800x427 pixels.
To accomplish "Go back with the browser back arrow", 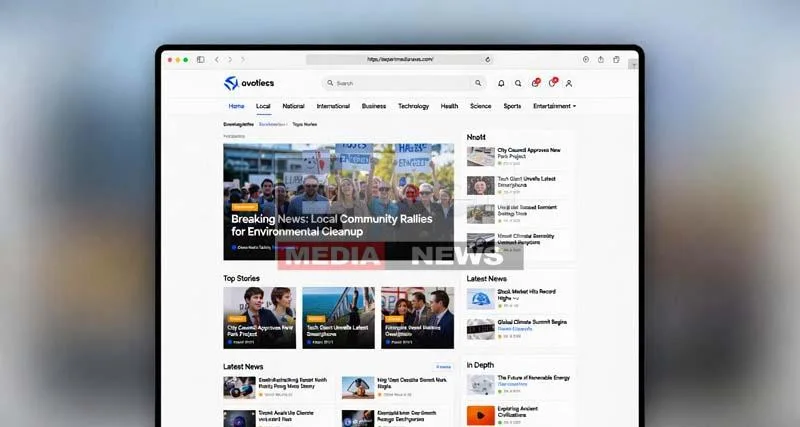I will pyautogui.click(x=217, y=60).
